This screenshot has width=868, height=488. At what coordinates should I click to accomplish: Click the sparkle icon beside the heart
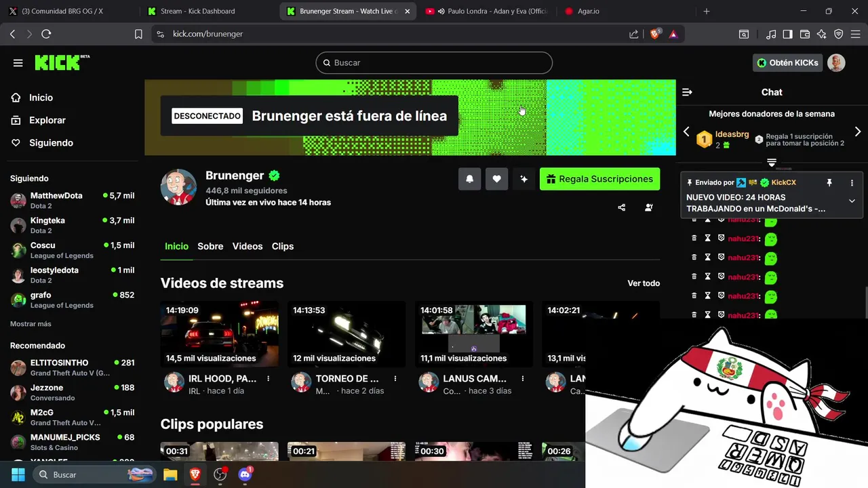(x=524, y=179)
